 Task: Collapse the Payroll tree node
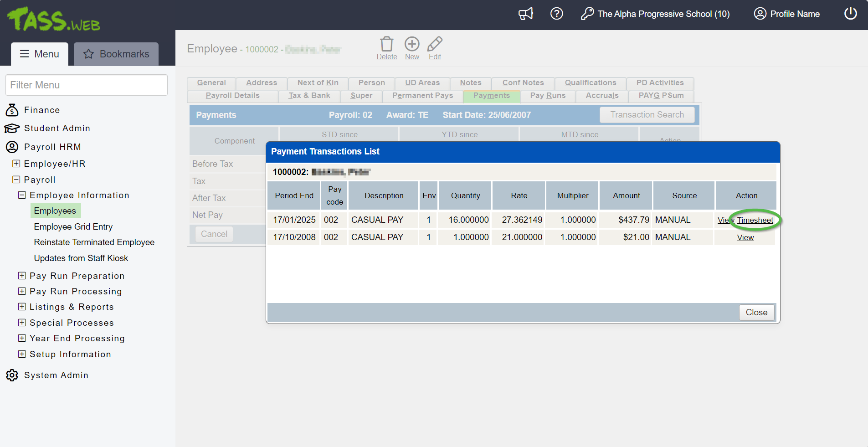(16, 180)
